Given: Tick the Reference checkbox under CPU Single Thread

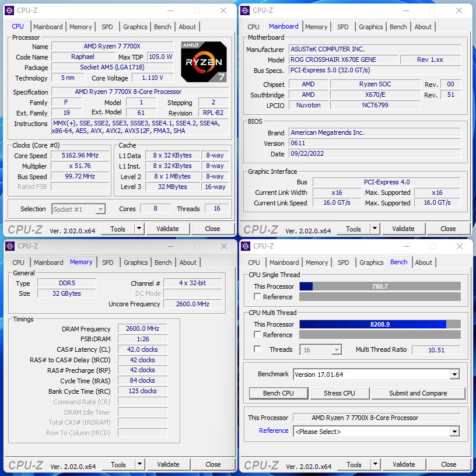Looking at the screenshot, I should coord(257,296).
